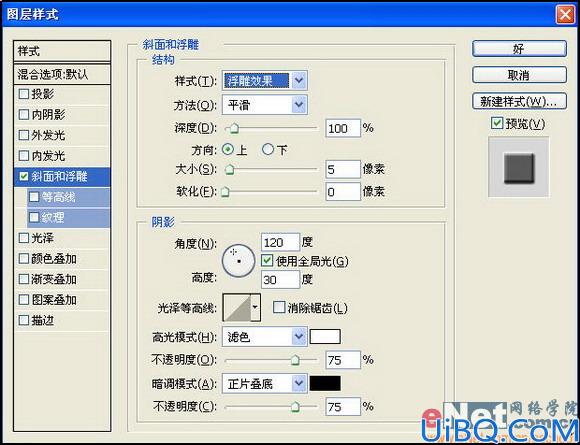
Task: Select the 斜面和浮雕 list entry label
Action: tap(60, 176)
